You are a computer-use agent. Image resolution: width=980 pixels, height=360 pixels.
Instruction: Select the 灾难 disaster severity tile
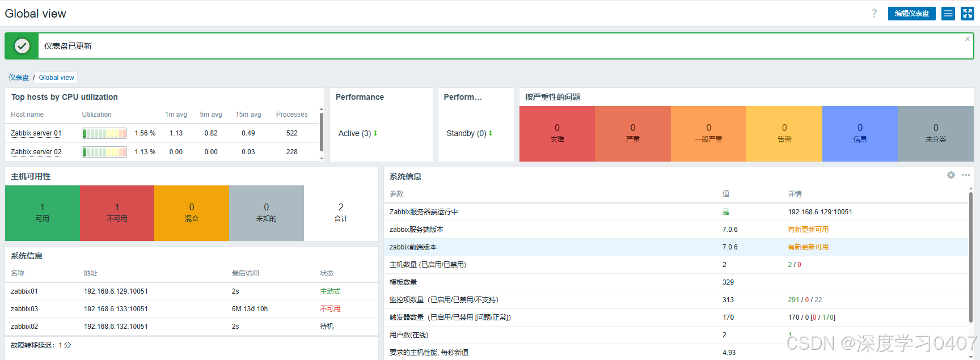(557, 134)
